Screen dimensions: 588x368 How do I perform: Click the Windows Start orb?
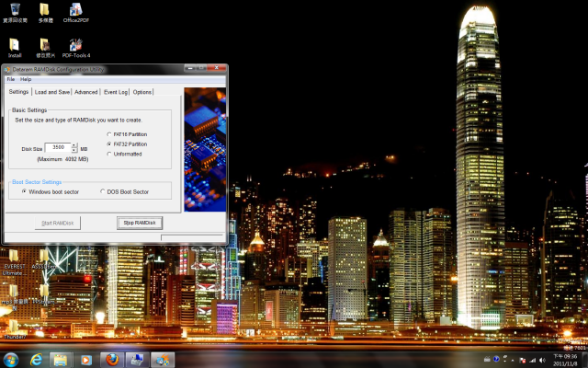10,360
